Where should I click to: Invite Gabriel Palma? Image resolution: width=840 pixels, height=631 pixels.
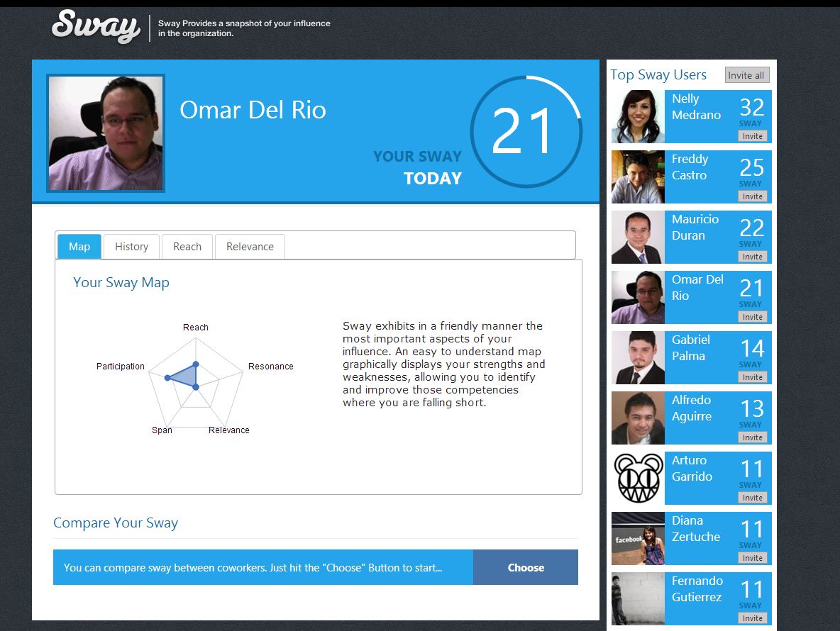(752, 377)
